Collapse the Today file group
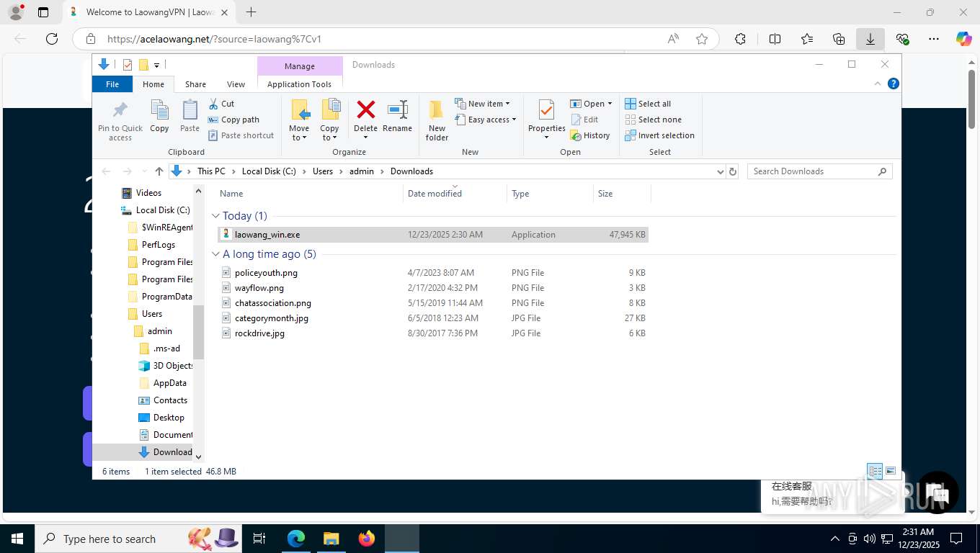Image resolution: width=980 pixels, height=553 pixels. coord(215,216)
